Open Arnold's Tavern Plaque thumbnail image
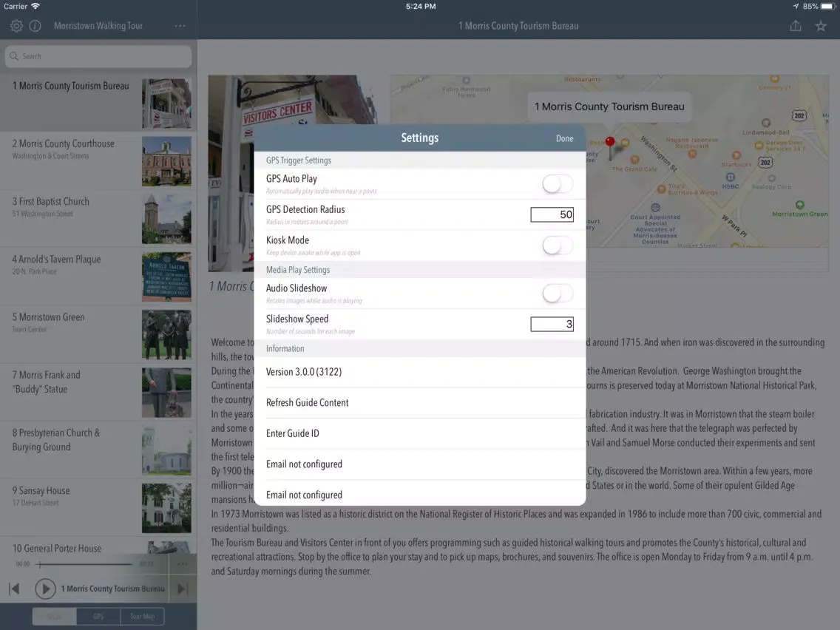Viewport: 840px width, 630px height. pyautogui.click(x=166, y=277)
